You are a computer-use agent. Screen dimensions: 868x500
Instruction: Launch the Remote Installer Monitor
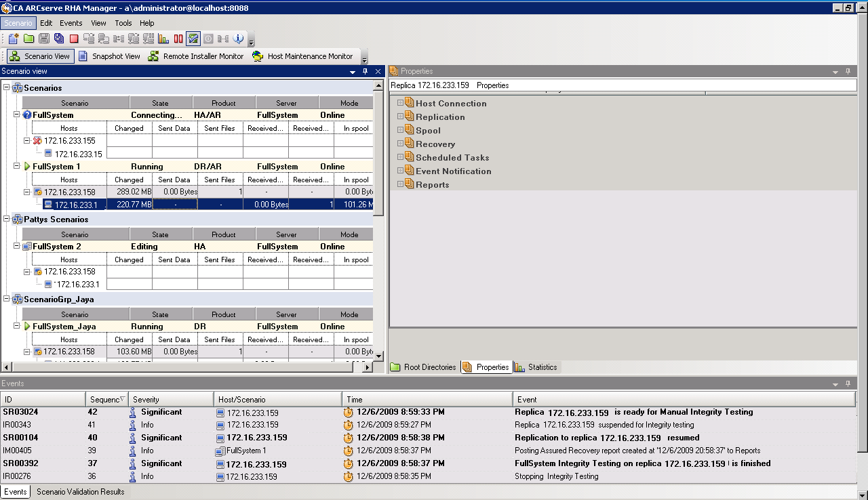point(196,56)
